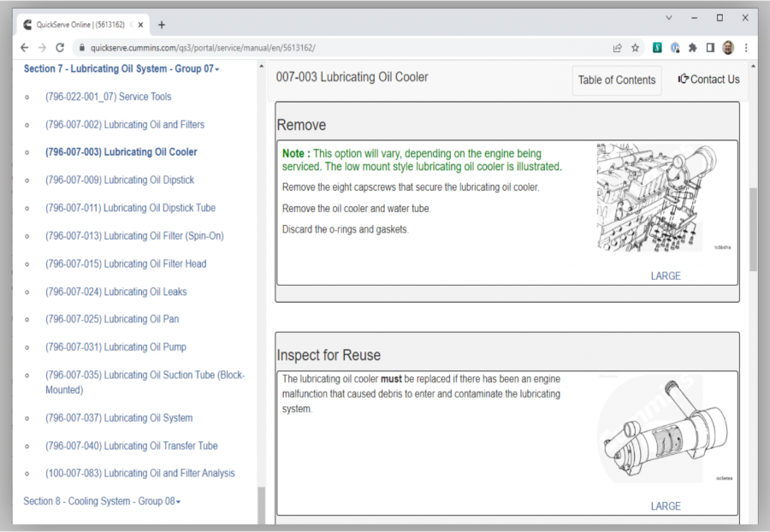Screen dimensions: 770x532
Task: Enlarge the Inspect for Reuse illustration via LARGE
Action: pyautogui.click(x=666, y=506)
